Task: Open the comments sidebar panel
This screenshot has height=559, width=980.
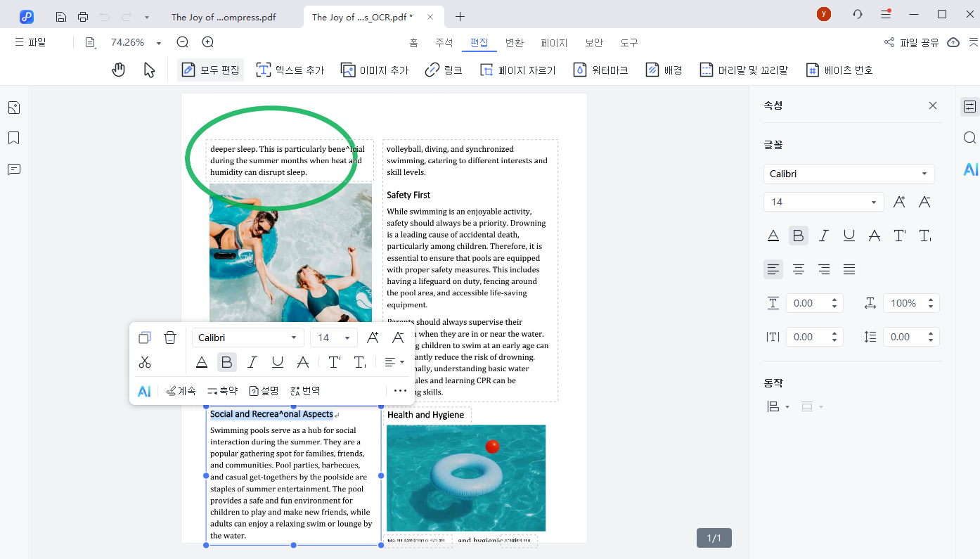Action: pyautogui.click(x=13, y=169)
